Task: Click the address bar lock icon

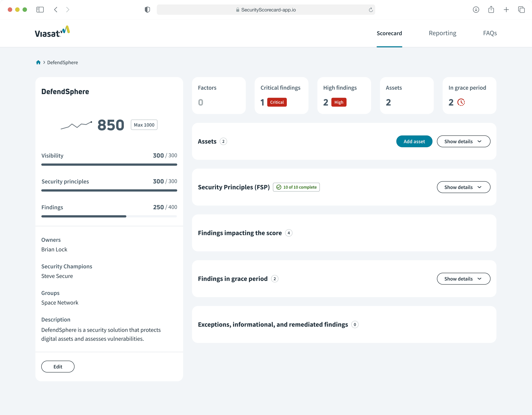Action: point(238,10)
